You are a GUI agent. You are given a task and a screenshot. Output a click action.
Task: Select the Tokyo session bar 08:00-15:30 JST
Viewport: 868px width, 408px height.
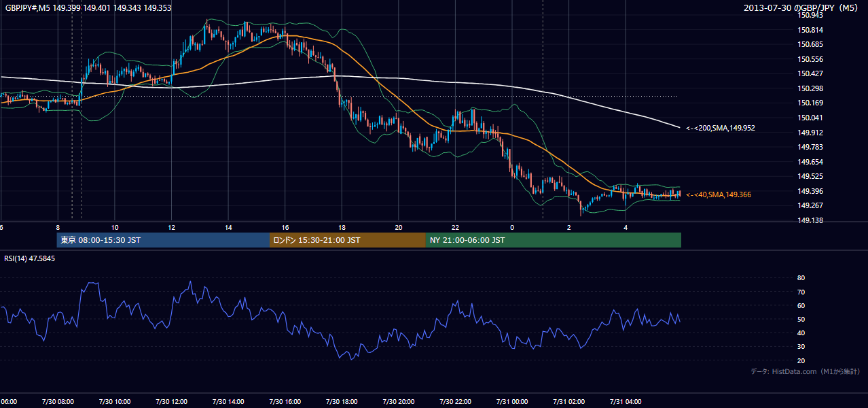pos(163,240)
